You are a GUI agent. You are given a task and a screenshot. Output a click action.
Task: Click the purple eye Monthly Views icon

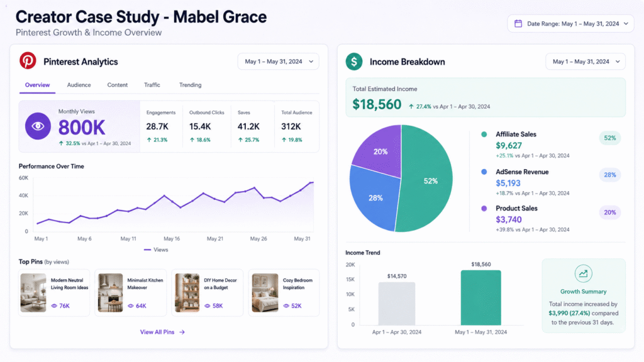pyautogui.click(x=38, y=126)
